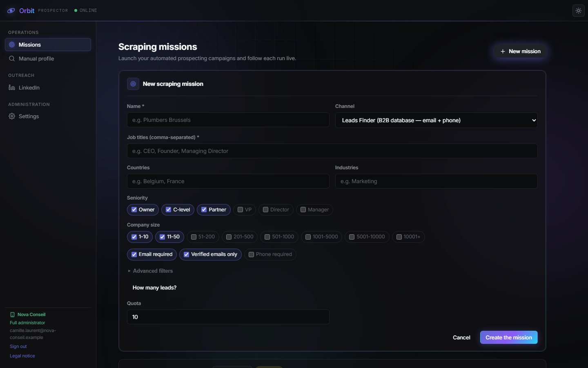Viewport: 588px width, 368px height.
Task: Uncheck Email required option
Action: [134, 254]
